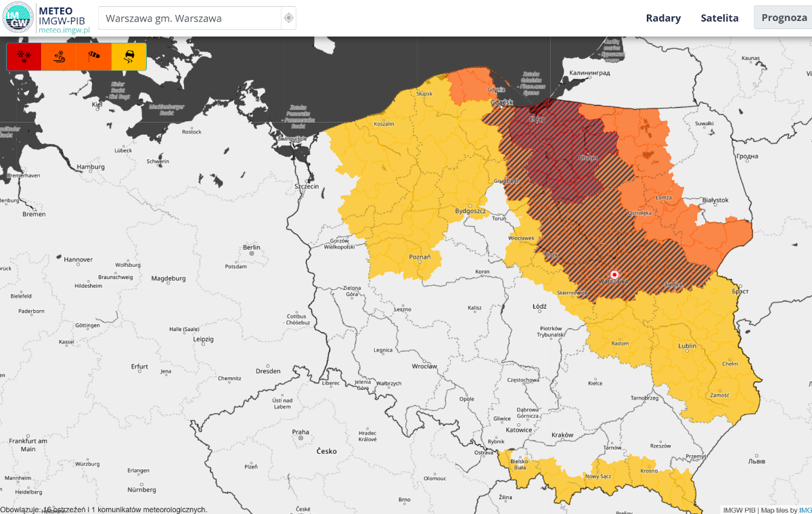Select the yellow slippery road warning icon
Viewport: 812px width, 514px height.
pyautogui.click(x=129, y=57)
